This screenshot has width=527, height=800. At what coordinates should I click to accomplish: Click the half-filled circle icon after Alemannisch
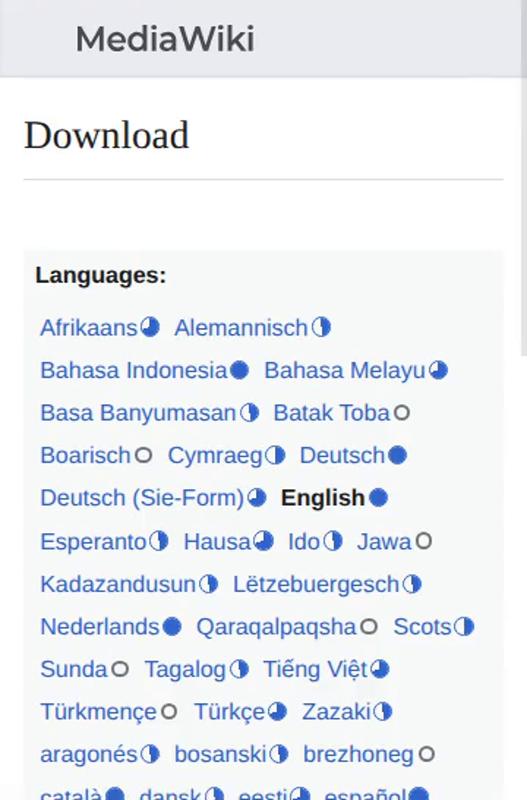321,327
